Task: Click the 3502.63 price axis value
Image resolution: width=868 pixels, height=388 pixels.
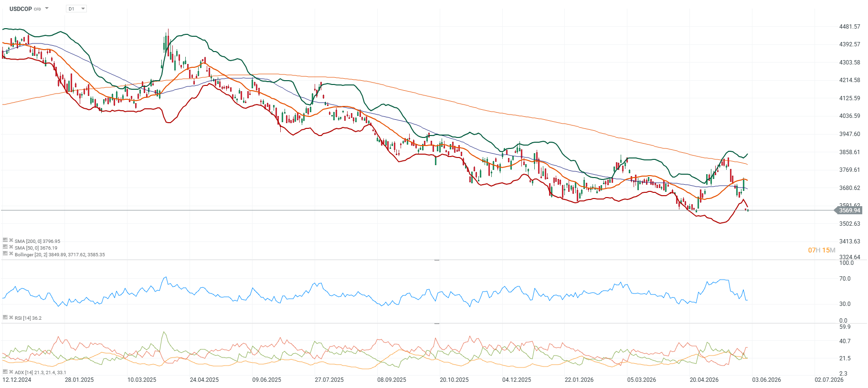Action: (x=850, y=224)
